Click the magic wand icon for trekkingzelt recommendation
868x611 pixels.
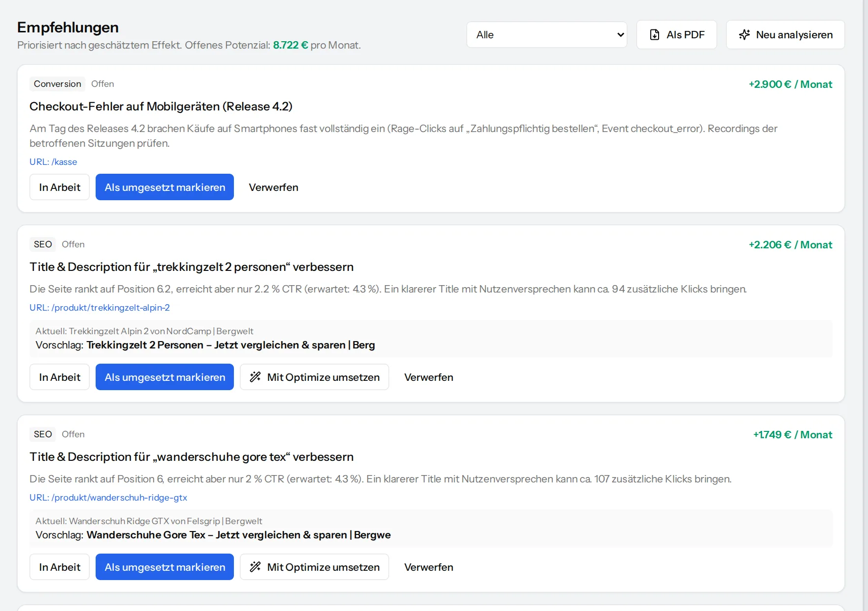pyautogui.click(x=255, y=377)
